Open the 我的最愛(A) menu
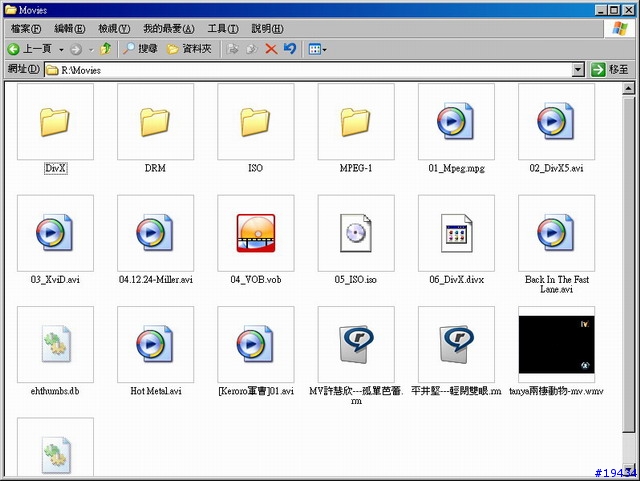The height and width of the screenshot is (481, 640). tap(169, 29)
